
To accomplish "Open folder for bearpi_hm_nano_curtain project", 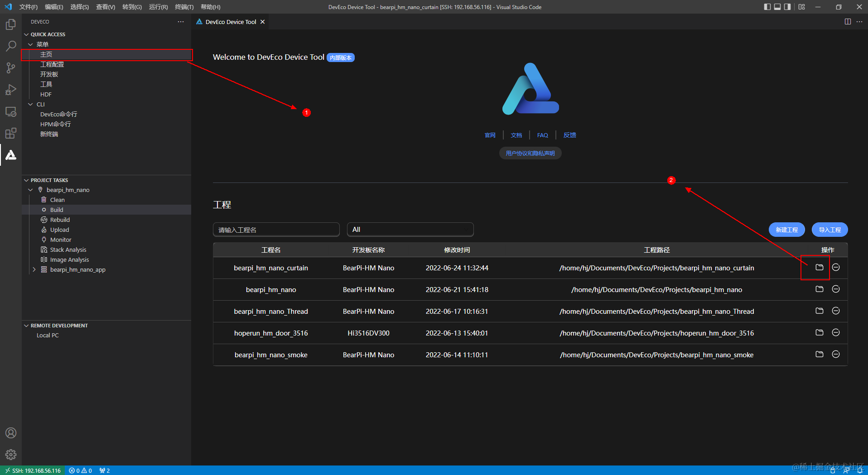I will 820,267.
